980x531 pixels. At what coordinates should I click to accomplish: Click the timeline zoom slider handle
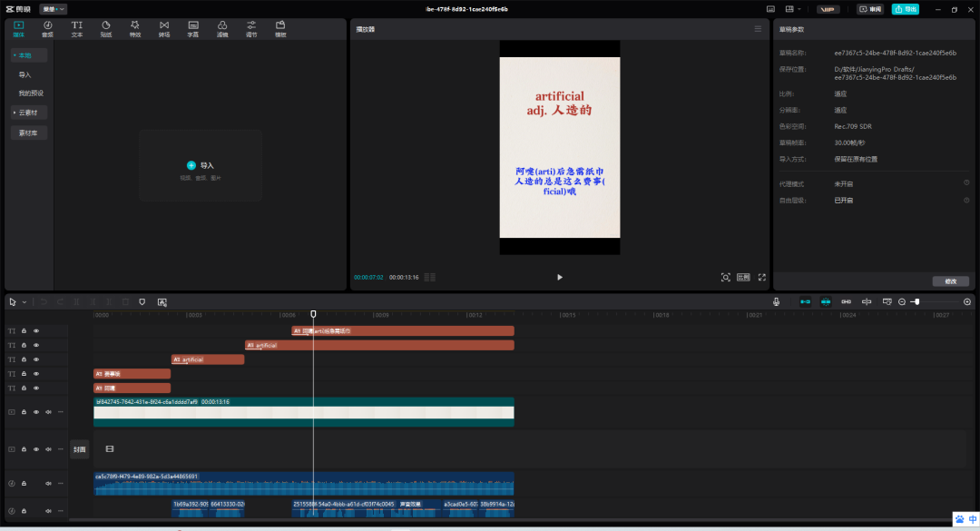pos(916,301)
